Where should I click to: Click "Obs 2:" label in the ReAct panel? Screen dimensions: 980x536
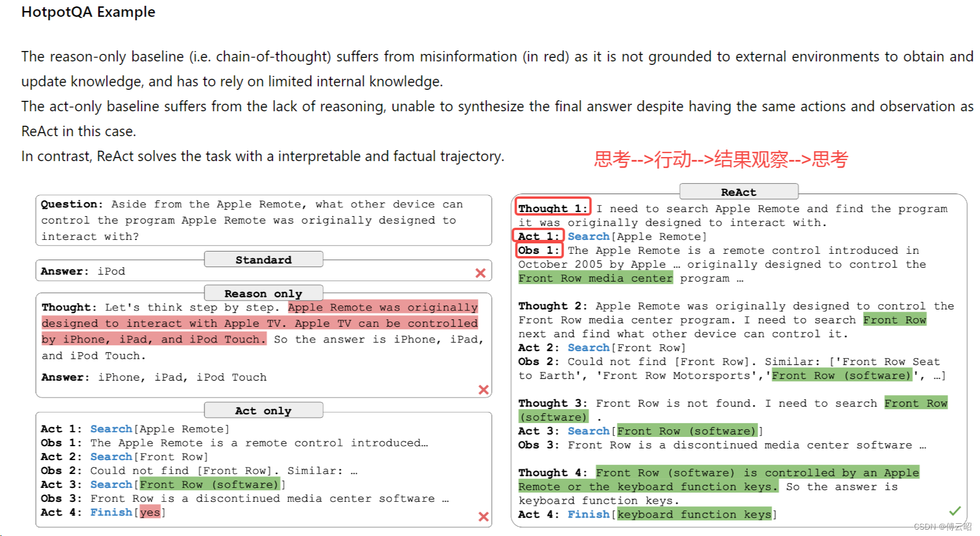(x=539, y=362)
